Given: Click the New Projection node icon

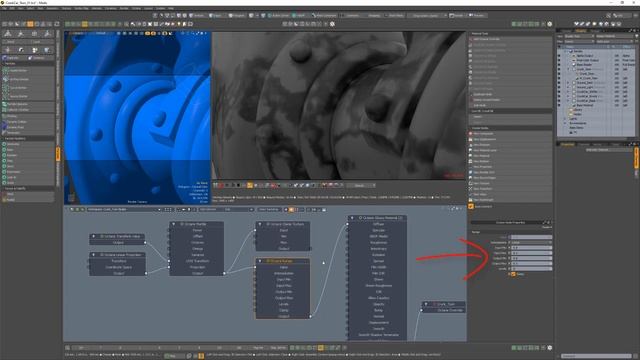Looking at the screenshot, I should 471,167.
